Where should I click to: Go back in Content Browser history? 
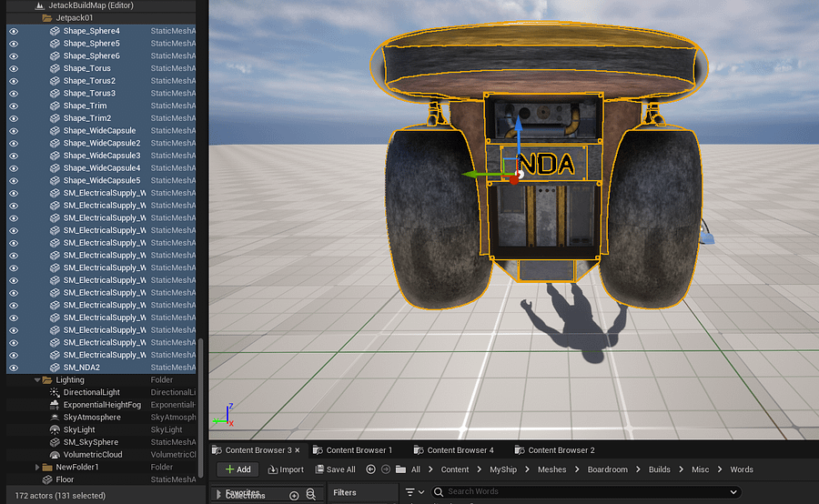370,469
